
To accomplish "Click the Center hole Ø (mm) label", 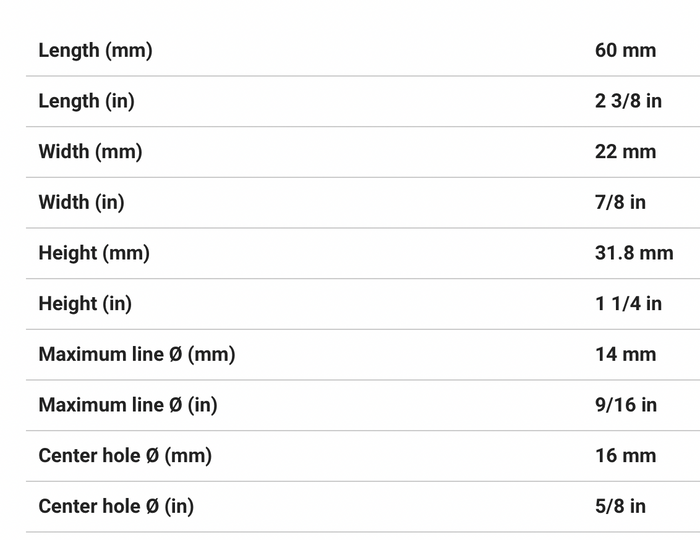I will (125, 456).
